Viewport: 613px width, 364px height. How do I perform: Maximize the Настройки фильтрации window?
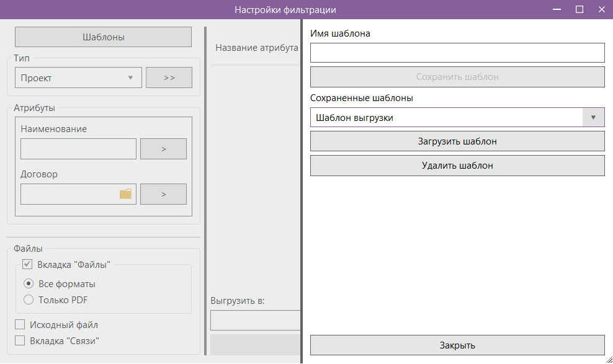click(579, 9)
